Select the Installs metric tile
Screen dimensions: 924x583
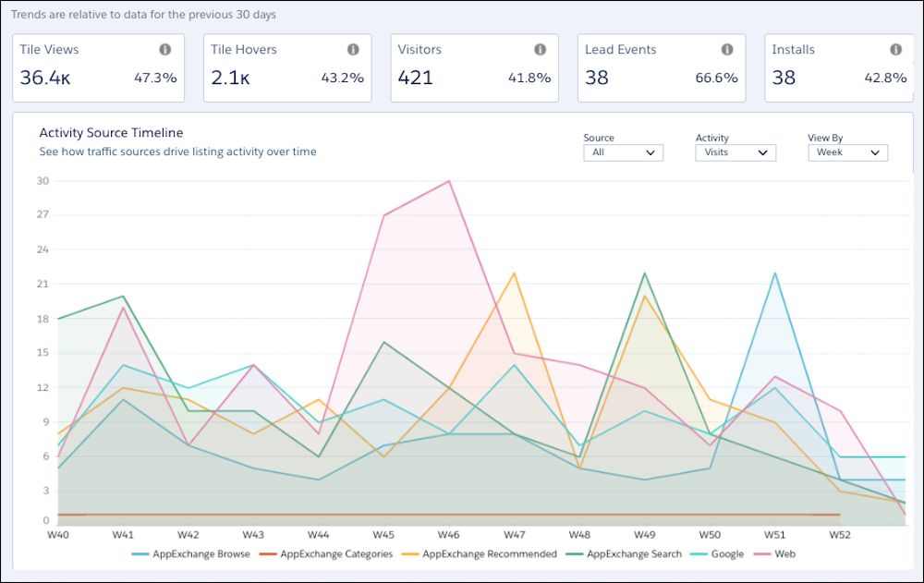click(839, 67)
